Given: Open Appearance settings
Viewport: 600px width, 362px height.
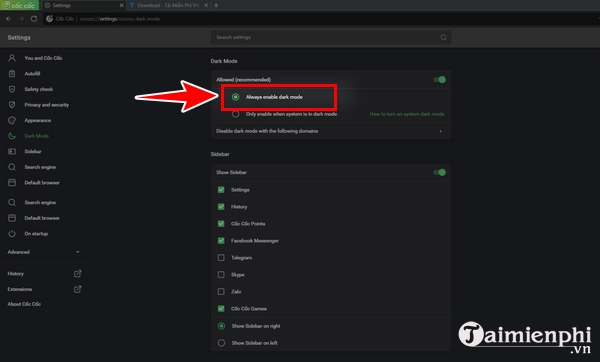Looking at the screenshot, I should 38,121.
